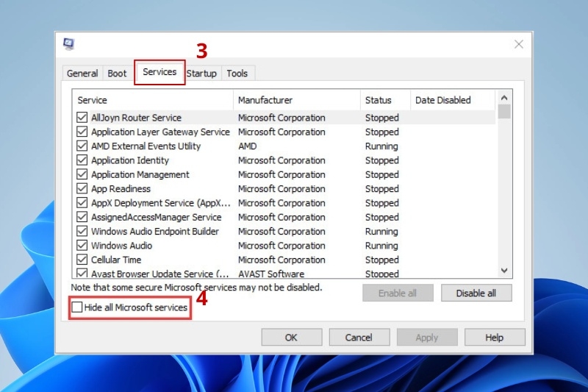Toggle Application Identity checkbox
Screen dimensions: 588x392
tap(82, 160)
